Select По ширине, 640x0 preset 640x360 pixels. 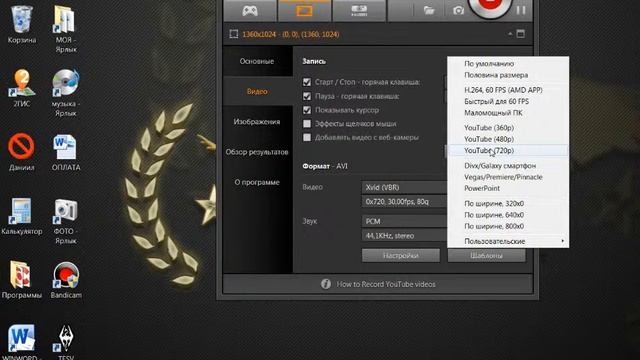coord(508,215)
